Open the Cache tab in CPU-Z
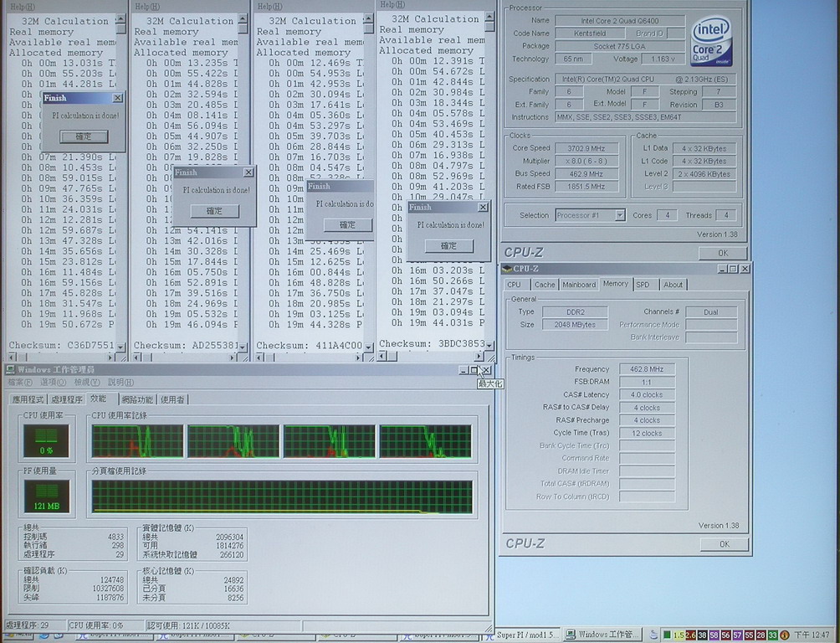This screenshot has width=840, height=643. [x=545, y=285]
